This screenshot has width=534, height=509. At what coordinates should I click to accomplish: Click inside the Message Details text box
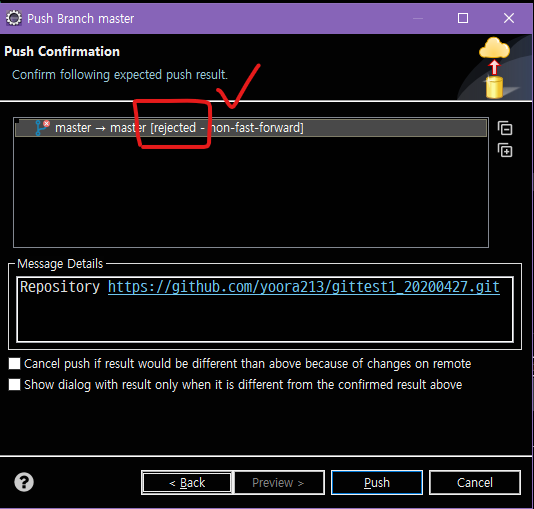[265, 309]
